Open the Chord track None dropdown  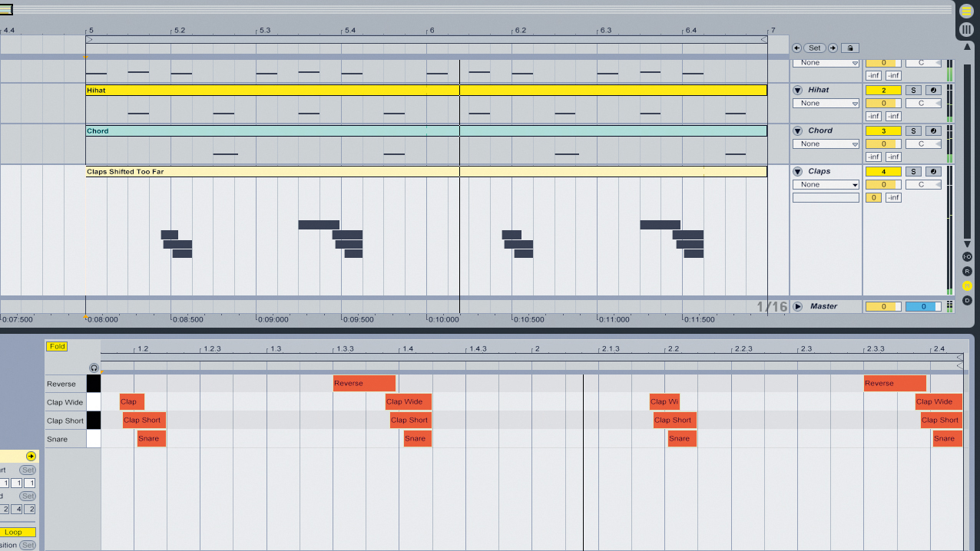[x=826, y=144]
